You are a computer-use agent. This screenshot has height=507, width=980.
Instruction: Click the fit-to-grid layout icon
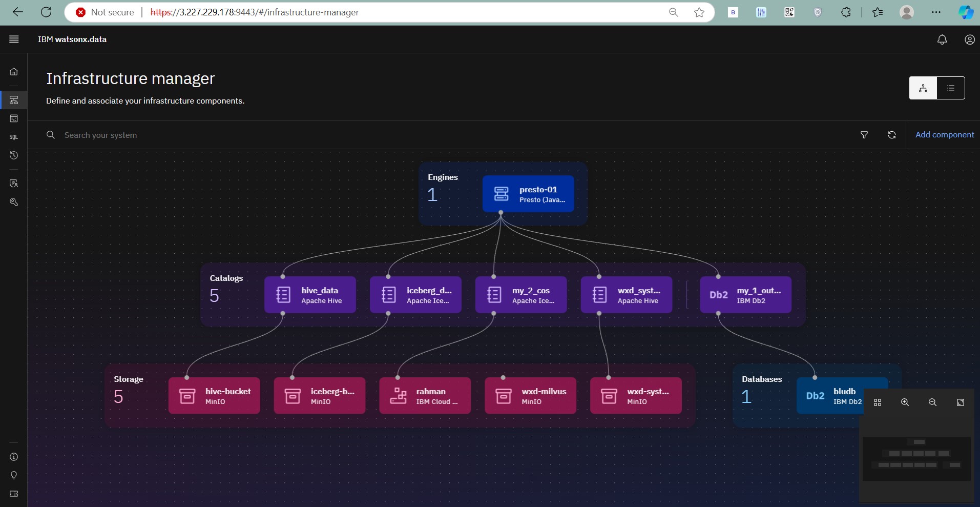coord(878,402)
